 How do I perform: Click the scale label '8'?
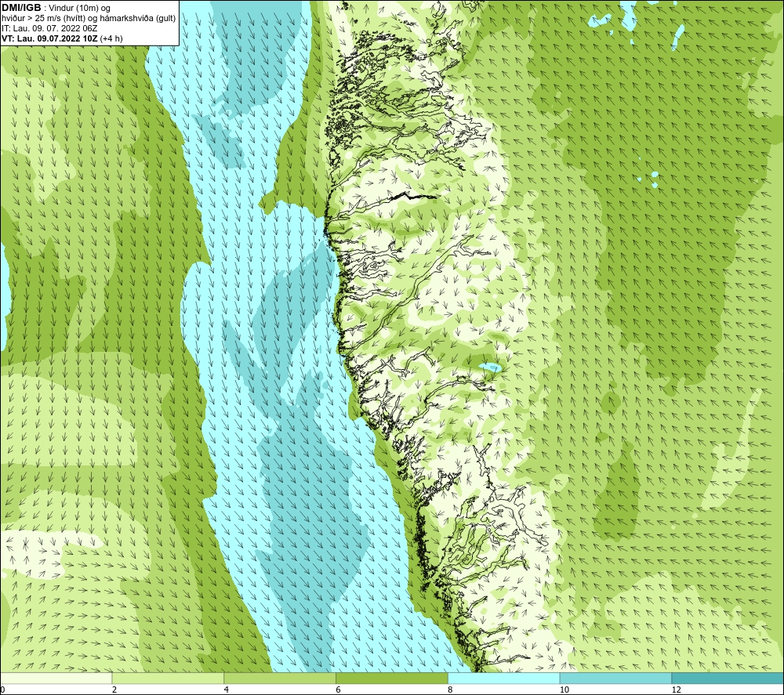pyautogui.click(x=451, y=690)
